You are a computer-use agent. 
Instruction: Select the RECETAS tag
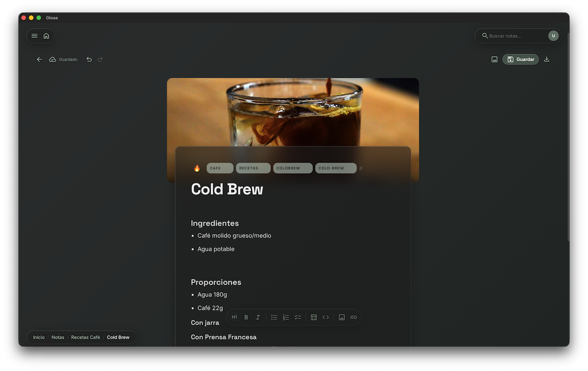253,168
